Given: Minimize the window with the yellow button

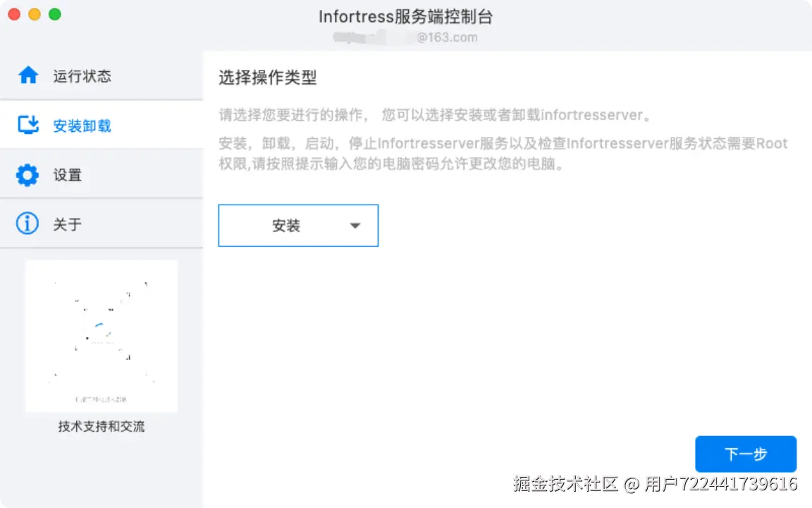Looking at the screenshot, I should coord(35,15).
